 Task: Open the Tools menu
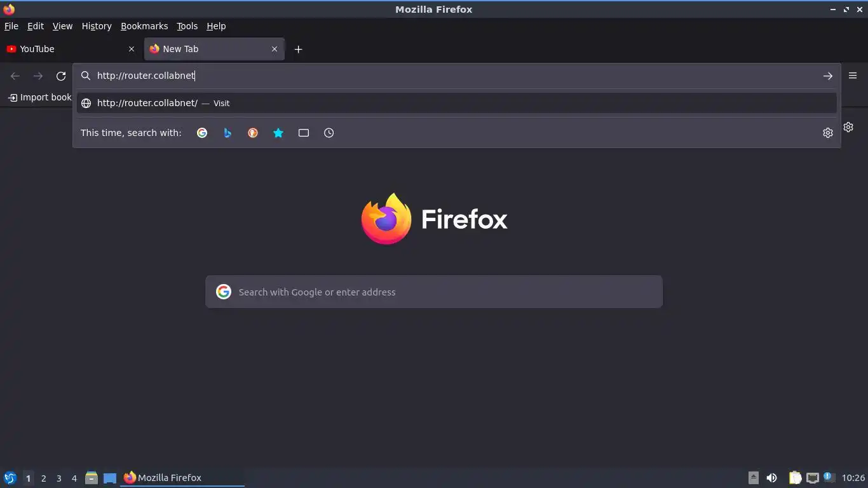(x=187, y=26)
